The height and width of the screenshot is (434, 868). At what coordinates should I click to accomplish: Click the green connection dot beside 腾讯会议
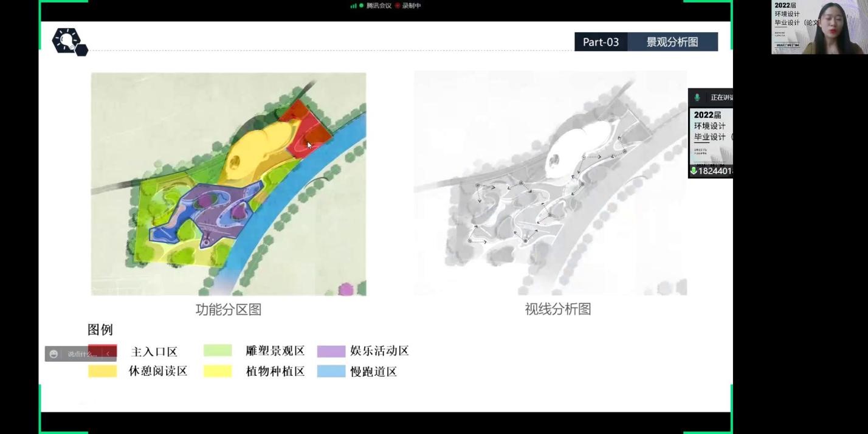(x=361, y=5)
